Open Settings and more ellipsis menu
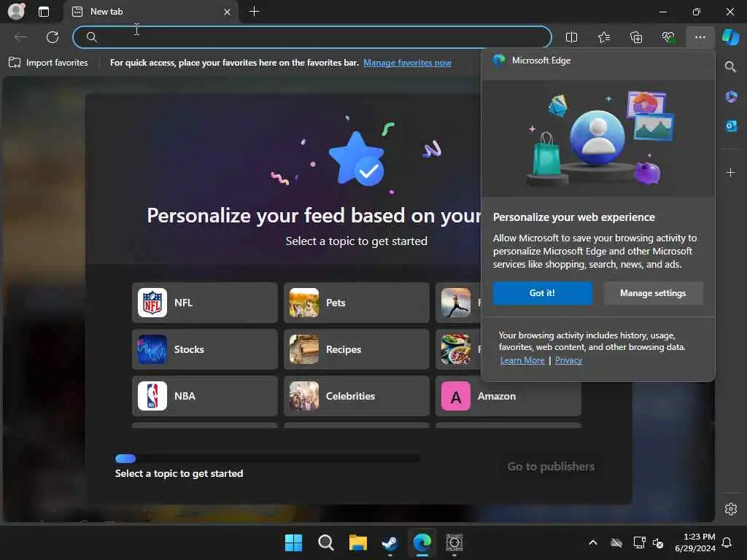The width and height of the screenshot is (747, 560). [x=700, y=37]
